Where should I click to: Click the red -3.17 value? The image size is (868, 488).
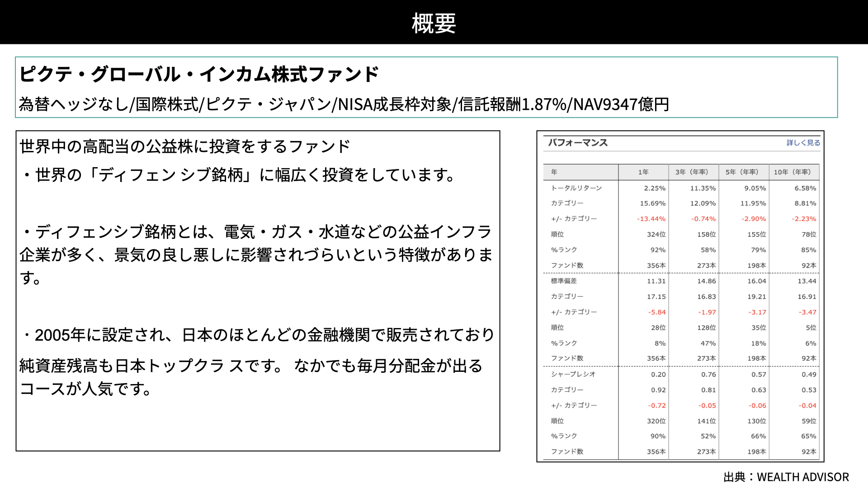pyautogui.click(x=757, y=312)
